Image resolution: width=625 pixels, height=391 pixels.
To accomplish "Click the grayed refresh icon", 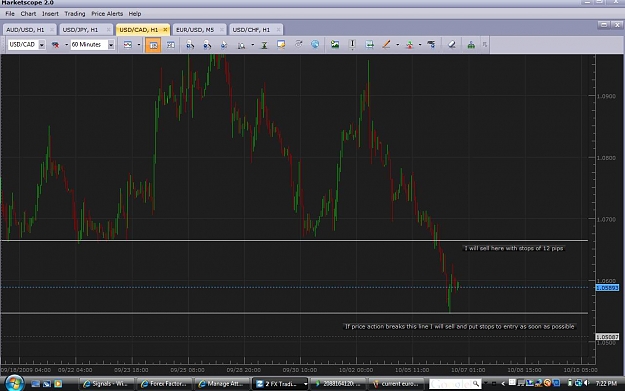I will tap(298, 45).
